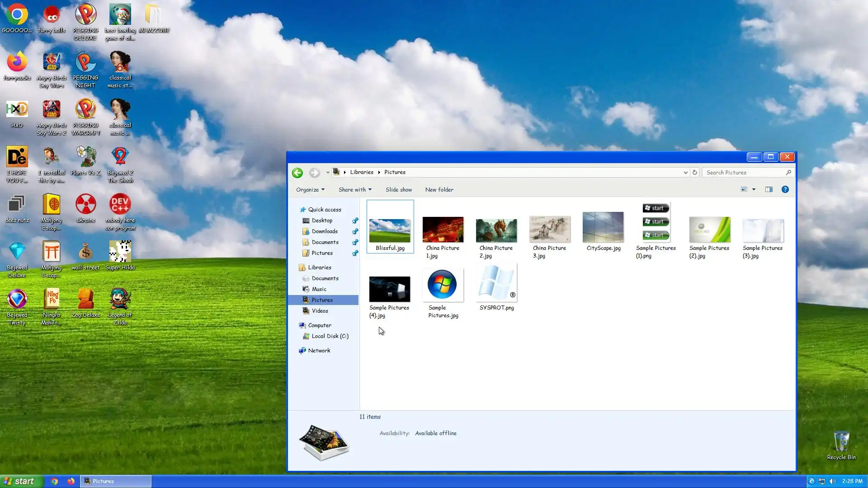Click the Firefox icon in taskbar
The height and width of the screenshot is (488, 868).
coord(71,481)
